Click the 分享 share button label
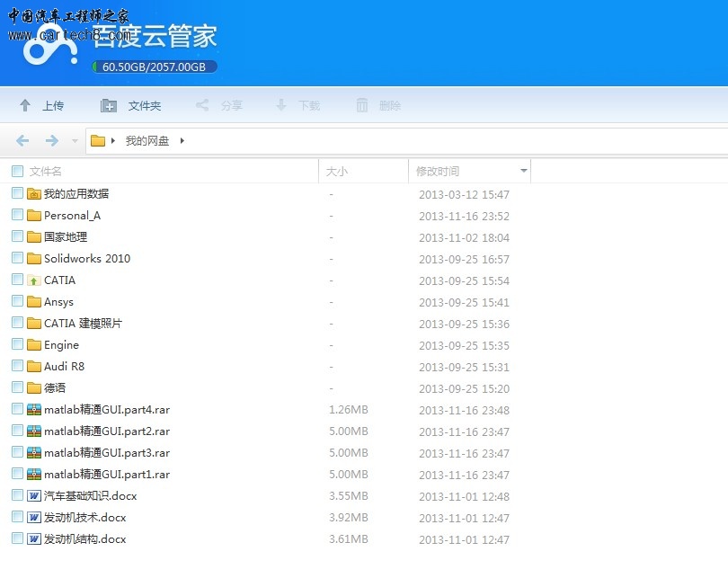Viewport: 728px width, 587px height. [x=232, y=106]
